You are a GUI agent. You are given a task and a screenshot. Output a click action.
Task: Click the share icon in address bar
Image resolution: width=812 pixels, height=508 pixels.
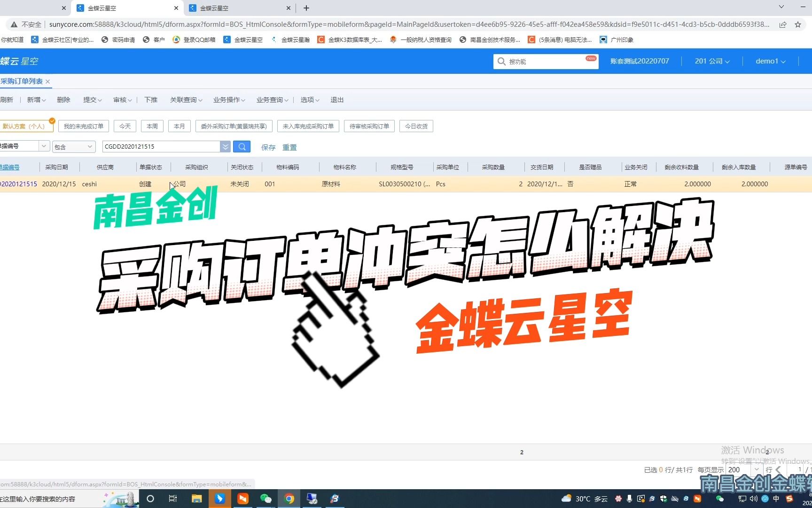click(x=783, y=24)
